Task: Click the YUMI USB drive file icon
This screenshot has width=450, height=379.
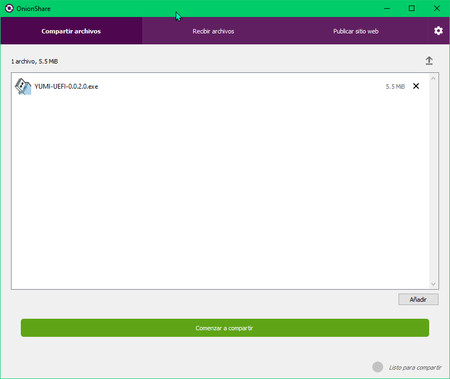Action: click(23, 86)
